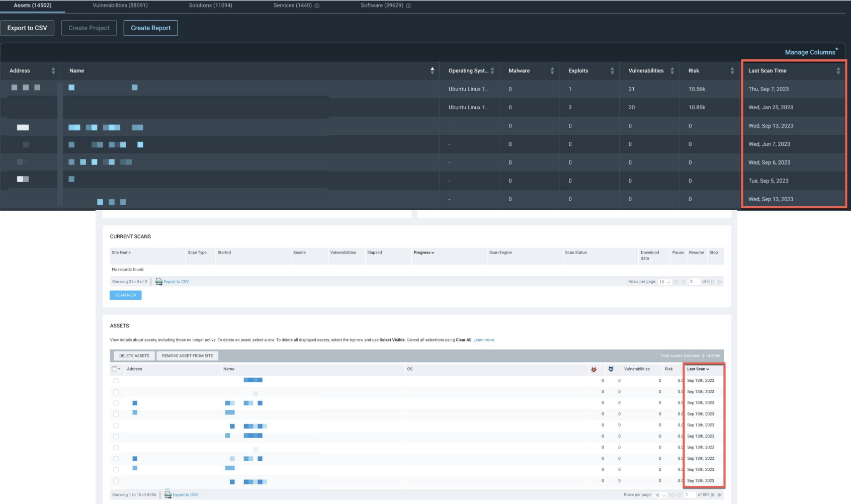Image resolution: width=851 pixels, height=504 pixels.
Task: Open the select-all checkbox dropdown arrow
Action: 119,369
